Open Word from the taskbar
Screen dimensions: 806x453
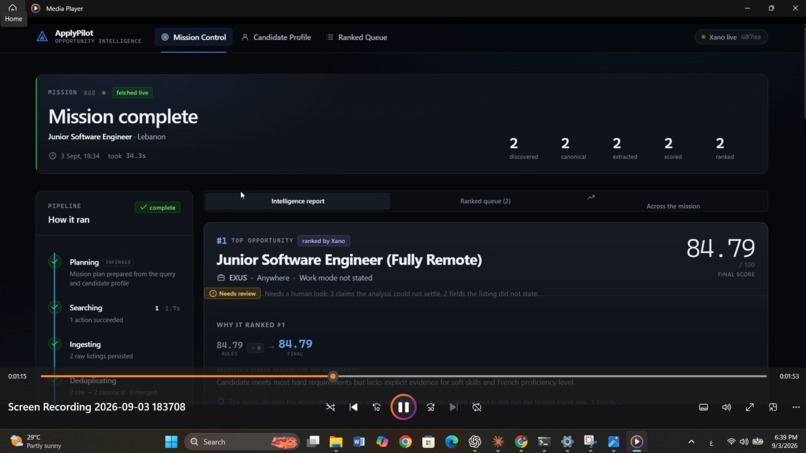(359, 442)
